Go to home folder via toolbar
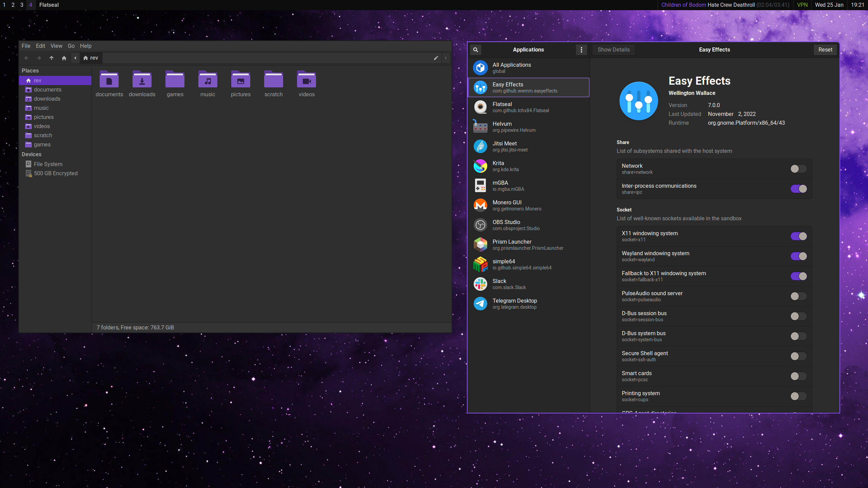This screenshot has height=488, width=868. pos(64,58)
